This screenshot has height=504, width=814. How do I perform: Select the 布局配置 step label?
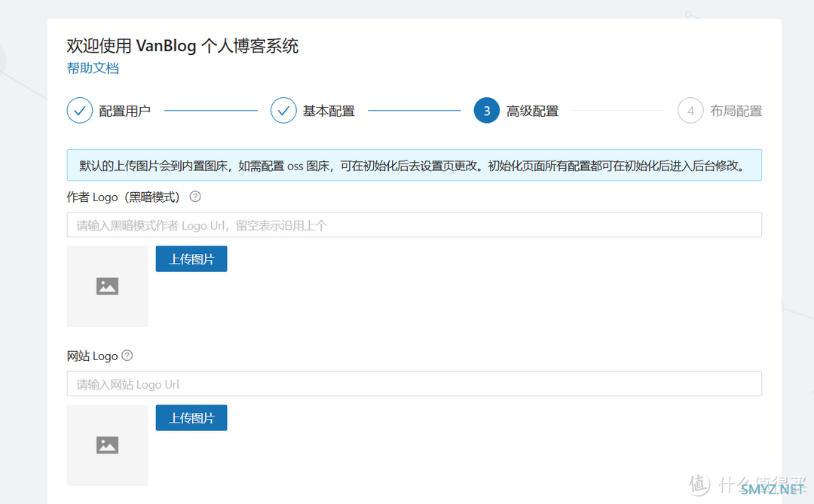736,111
